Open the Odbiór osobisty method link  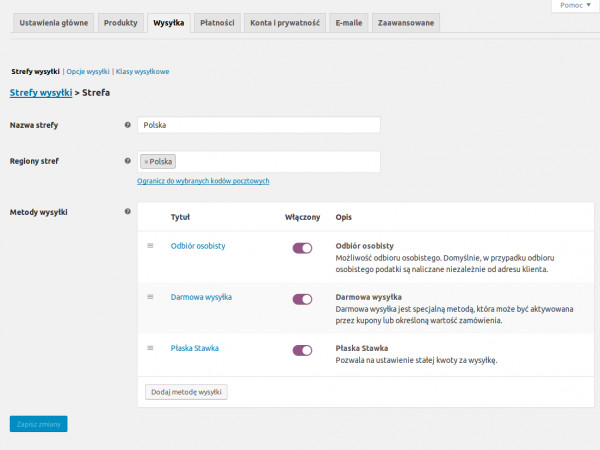pyautogui.click(x=198, y=246)
